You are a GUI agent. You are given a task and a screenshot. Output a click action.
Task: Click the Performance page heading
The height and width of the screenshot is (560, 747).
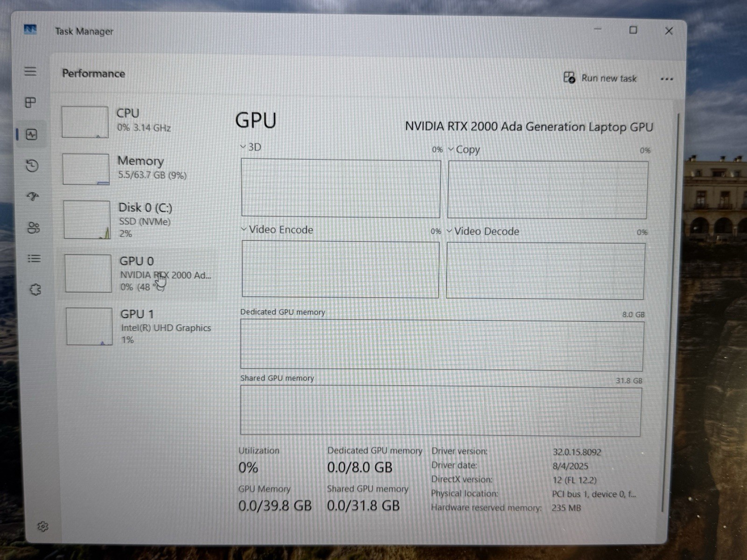pyautogui.click(x=93, y=74)
